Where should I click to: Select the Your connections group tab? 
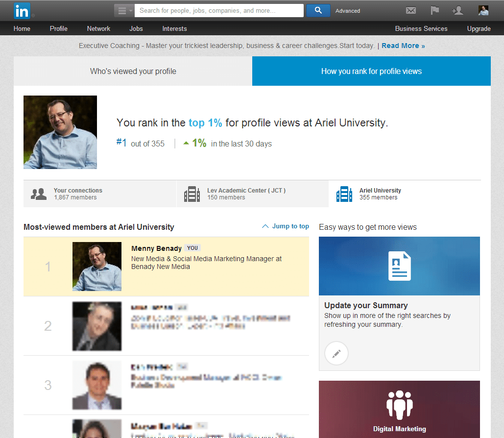click(x=99, y=194)
